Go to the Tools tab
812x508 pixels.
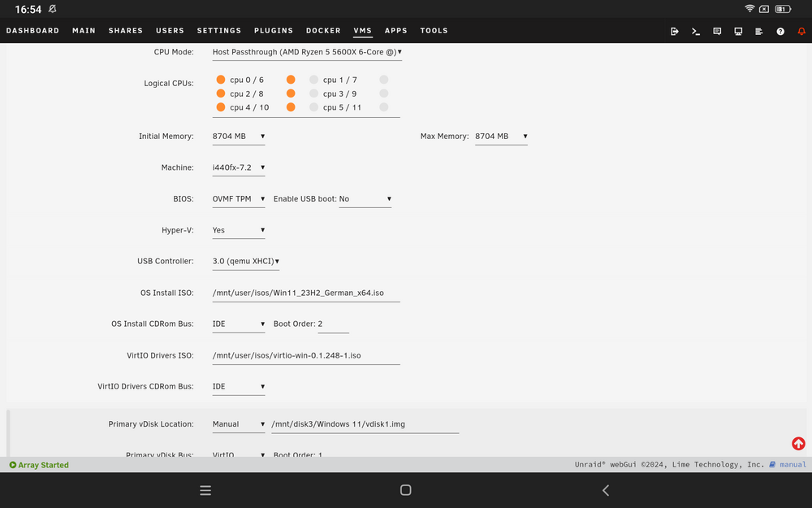tap(434, 31)
